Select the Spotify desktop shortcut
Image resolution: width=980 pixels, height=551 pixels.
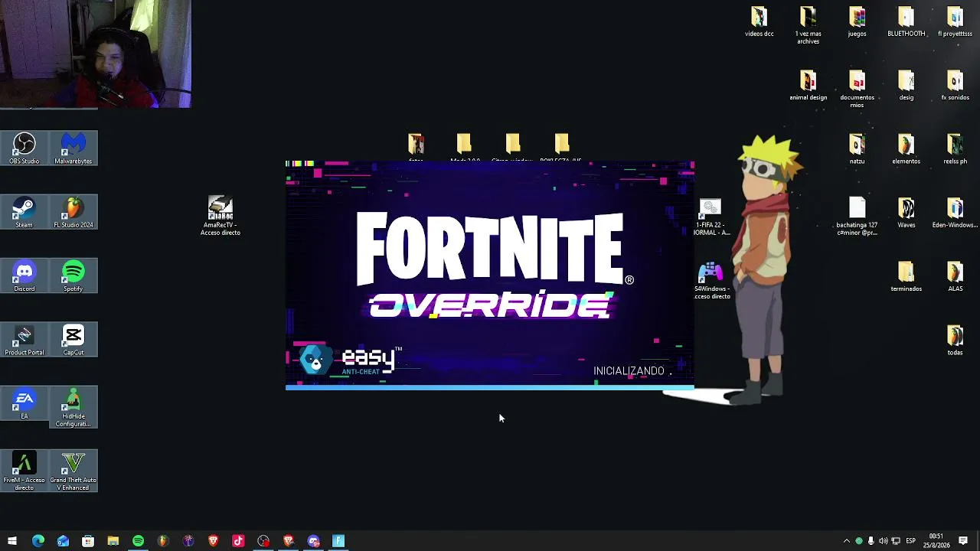pyautogui.click(x=73, y=275)
